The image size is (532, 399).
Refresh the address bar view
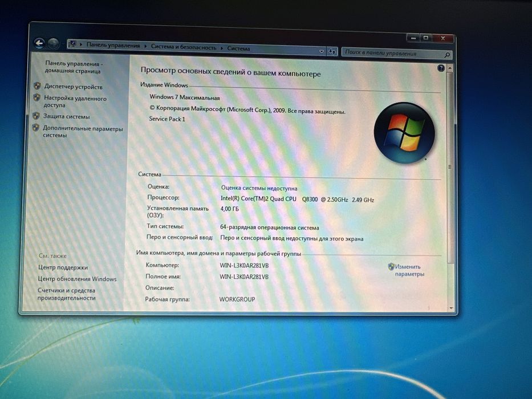(332, 51)
